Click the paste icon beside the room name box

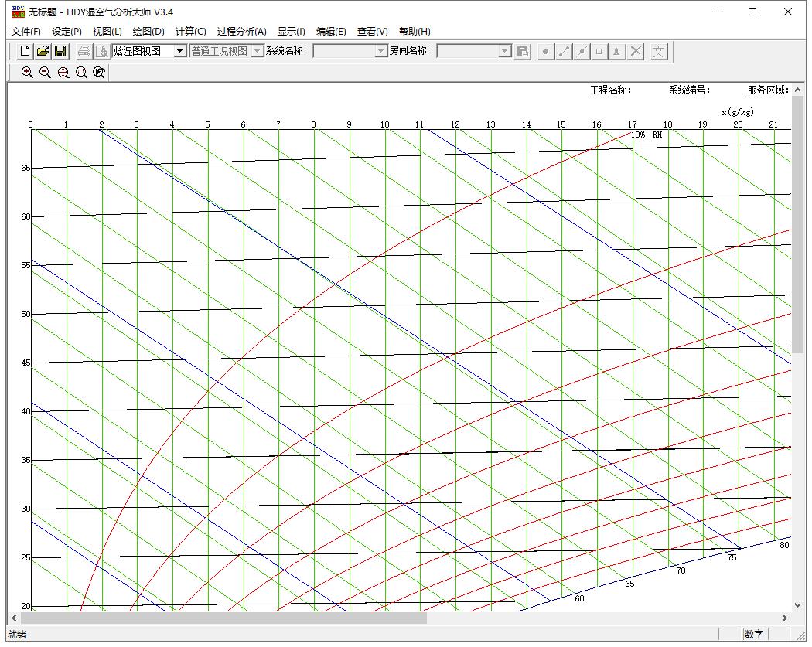tap(523, 51)
